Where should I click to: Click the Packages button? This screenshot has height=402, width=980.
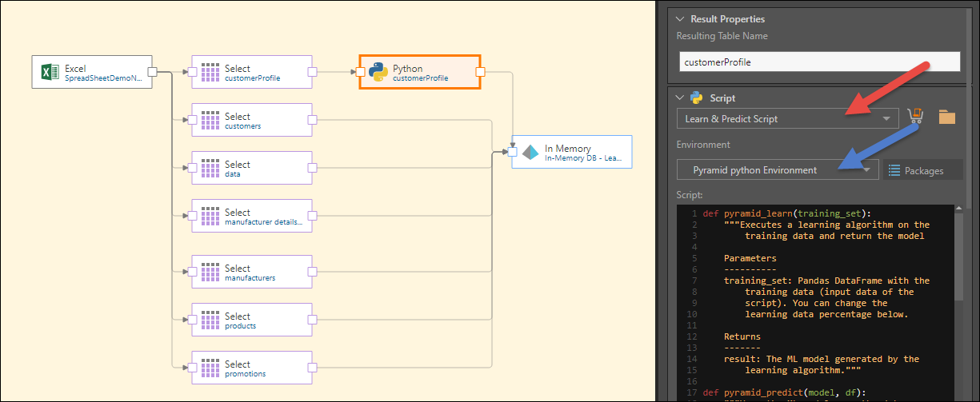tap(916, 170)
